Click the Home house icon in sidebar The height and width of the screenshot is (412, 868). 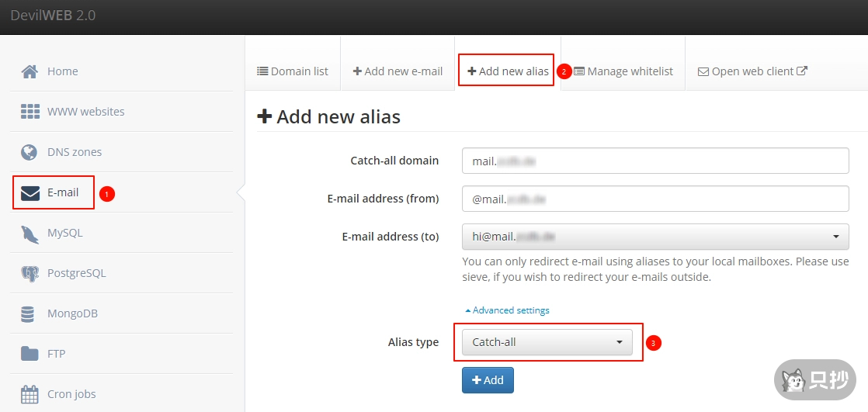[30, 71]
